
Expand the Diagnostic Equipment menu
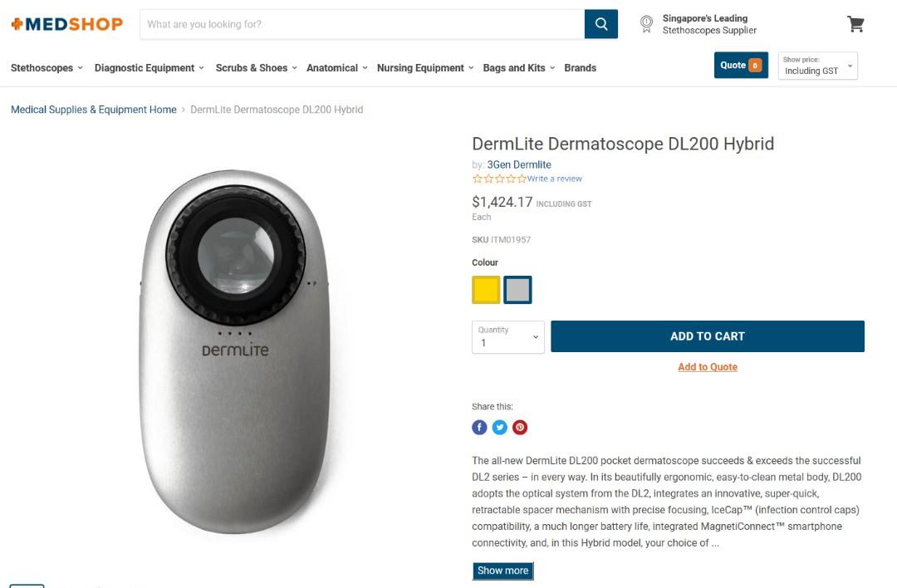pyautogui.click(x=144, y=68)
